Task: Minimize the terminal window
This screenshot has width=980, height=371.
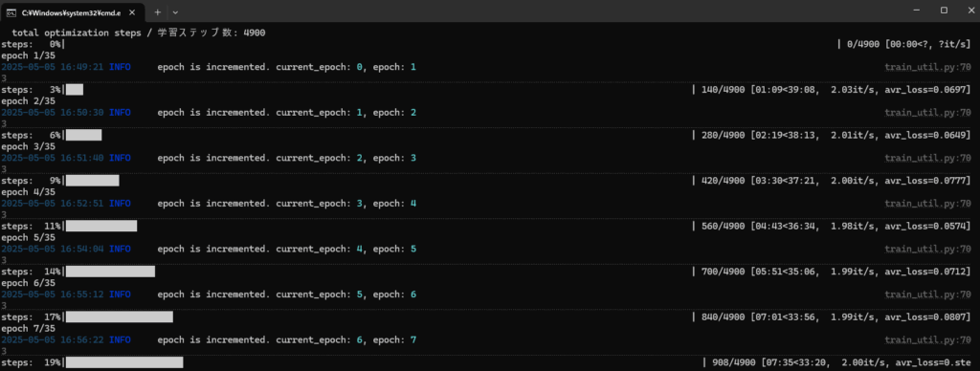Action: pos(917,10)
